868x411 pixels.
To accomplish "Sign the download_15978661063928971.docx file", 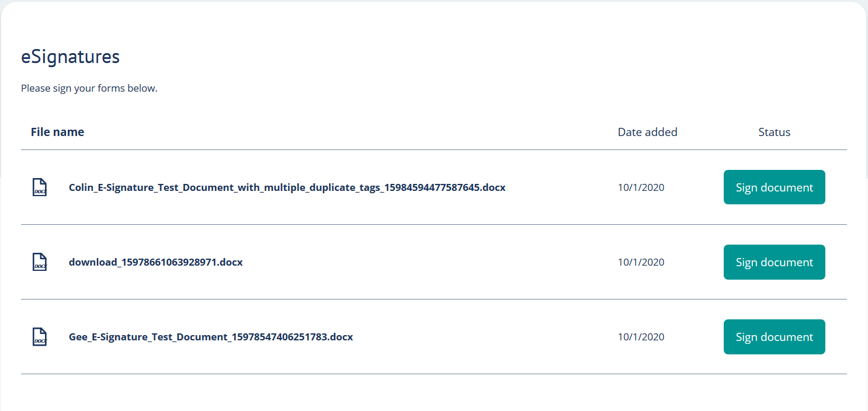I will coord(774,262).
